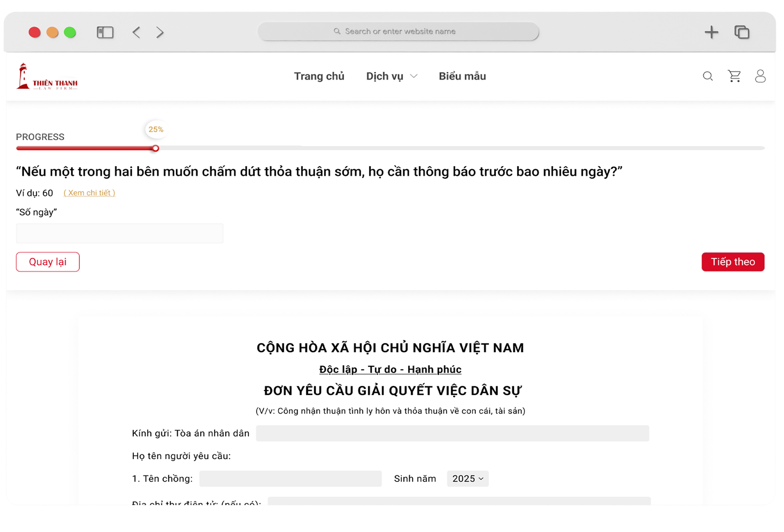Click the progress bar handle at 25%
The image size is (784, 532).
pos(156,148)
